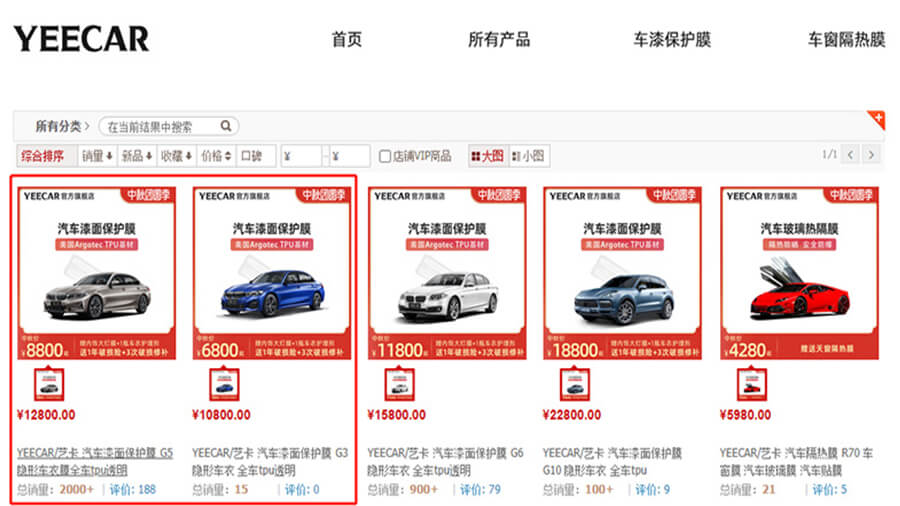Screen dimensions: 900x506
Task: Open 评价: 9 reviews link
Action: (653, 489)
